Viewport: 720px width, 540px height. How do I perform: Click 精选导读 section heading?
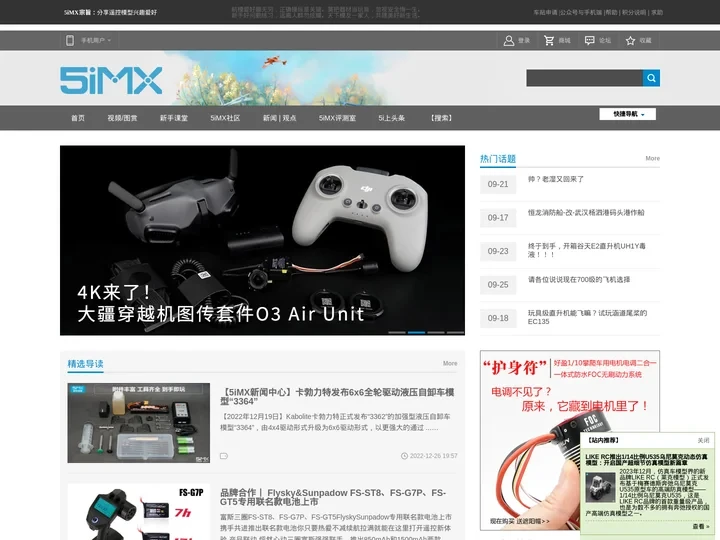pyautogui.click(x=85, y=364)
